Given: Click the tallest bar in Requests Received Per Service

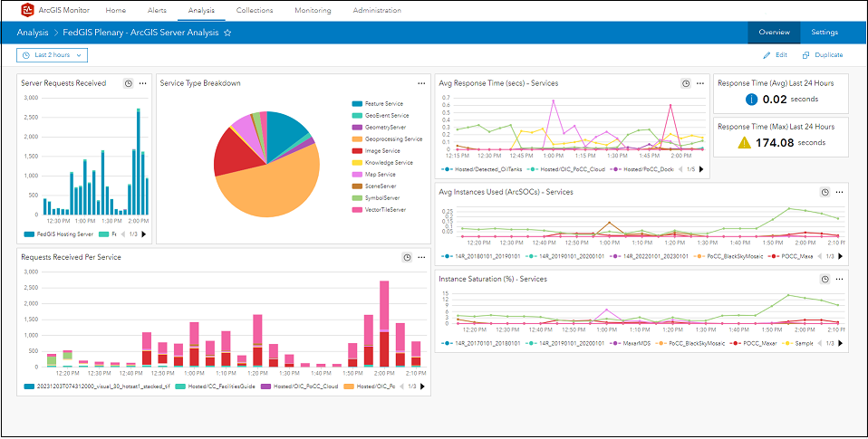Looking at the screenshot, I should click(383, 323).
